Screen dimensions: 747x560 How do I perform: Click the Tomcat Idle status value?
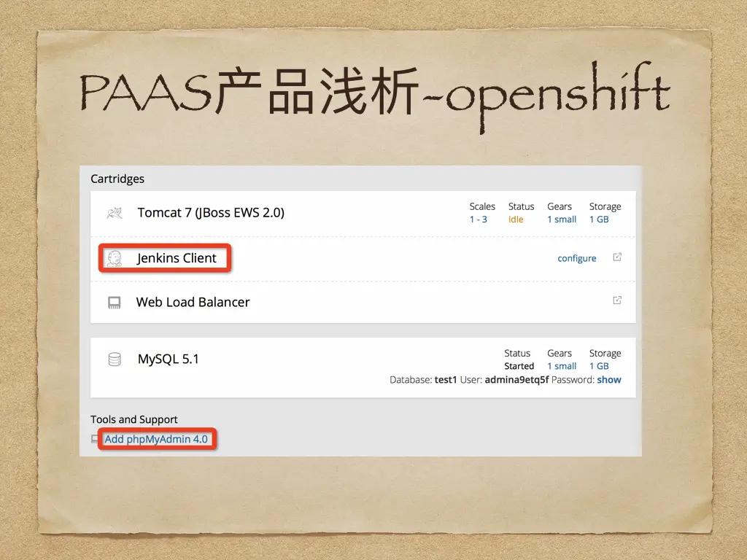[x=516, y=219]
